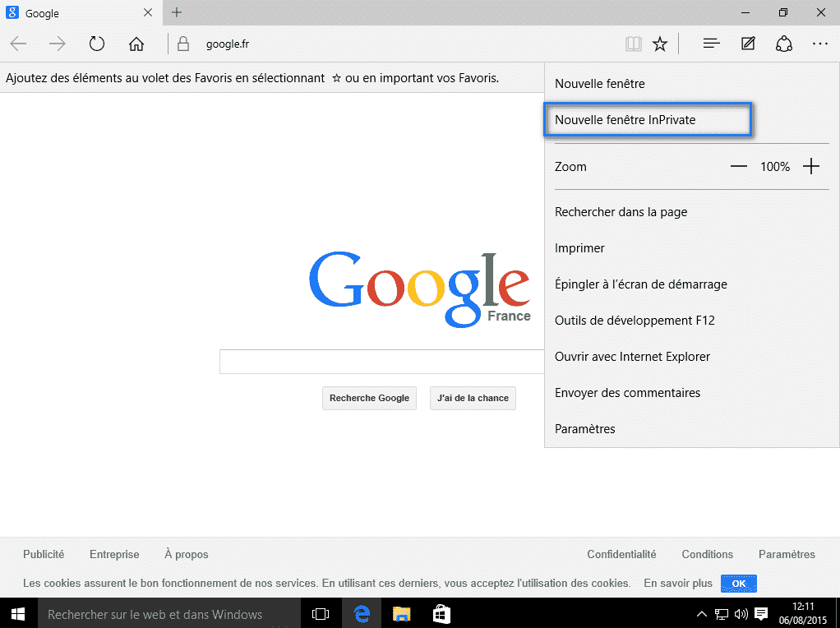Click OK on the cookies notice
The width and height of the screenshot is (840, 628).
(x=738, y=584)
